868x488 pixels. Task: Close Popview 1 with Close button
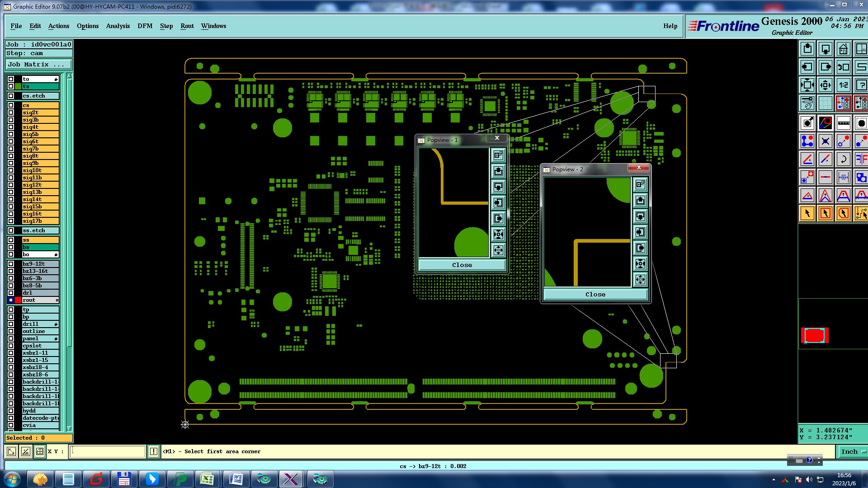(462, 265)
